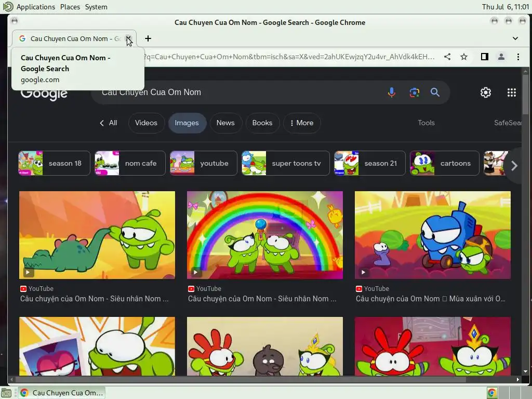Open the System menu

pos(96,7)
